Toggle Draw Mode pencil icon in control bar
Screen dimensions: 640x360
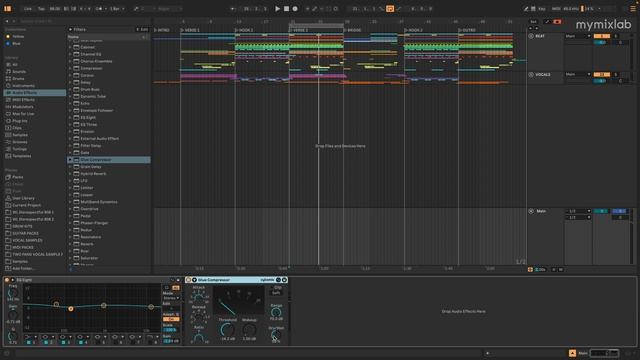[526, 9]
